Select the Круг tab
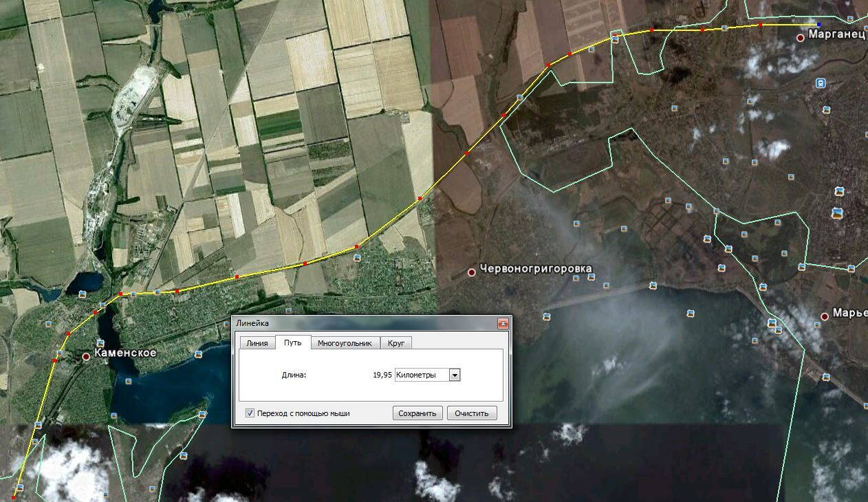This screenshot has width=868, height=502. pyautogui.click(x=395, y=343)
